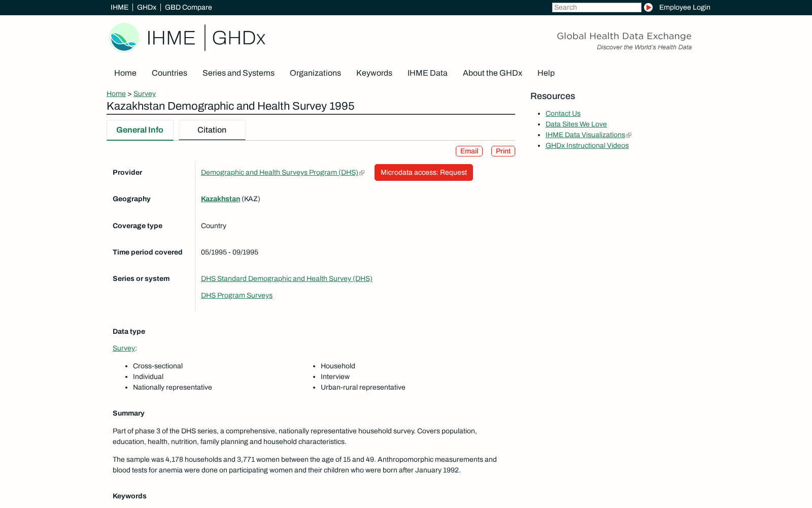Click the 'Household' list item
The image size is (812, 508).
[x=338, y=366]
